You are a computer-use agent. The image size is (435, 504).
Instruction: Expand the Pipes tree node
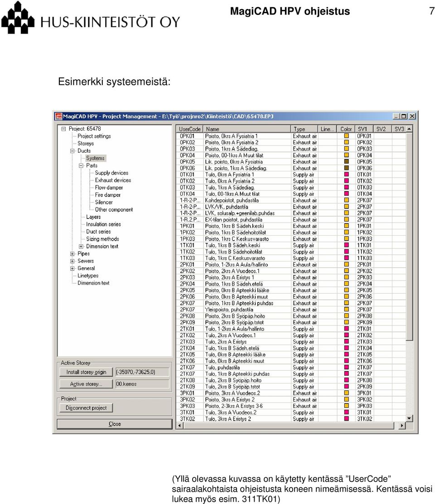point(72,254)
